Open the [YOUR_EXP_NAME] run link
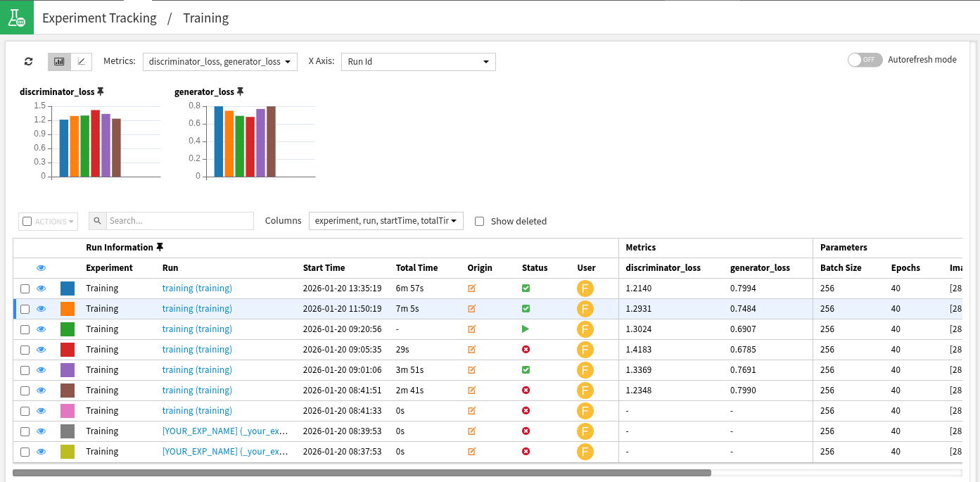This screenshot has width=980, height=482. click(x=225, y=431)
